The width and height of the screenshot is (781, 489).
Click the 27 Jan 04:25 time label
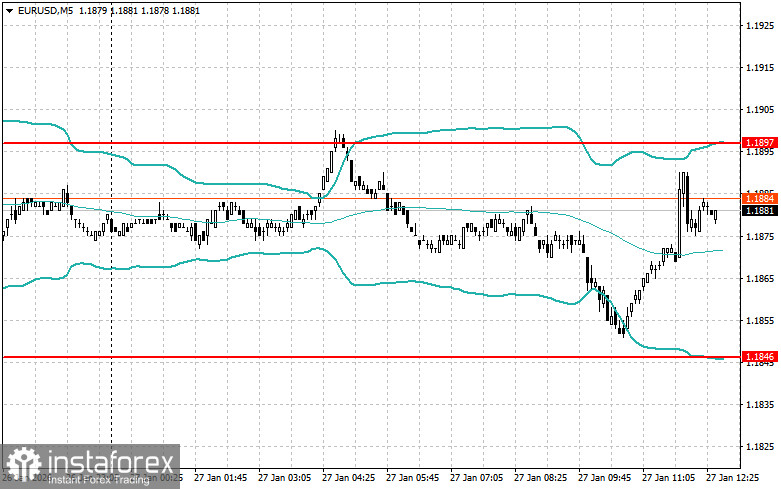click(348, 478)
